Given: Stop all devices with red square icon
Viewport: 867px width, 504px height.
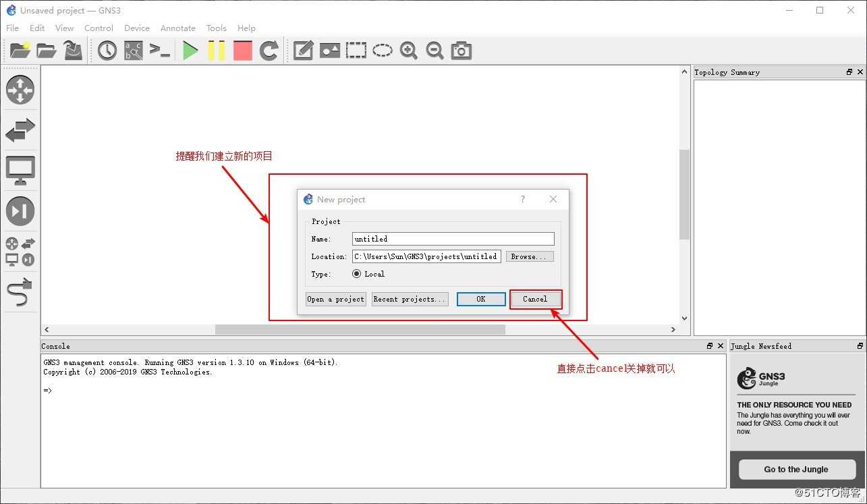Looking at the screenshot, I should pos(243,51).
